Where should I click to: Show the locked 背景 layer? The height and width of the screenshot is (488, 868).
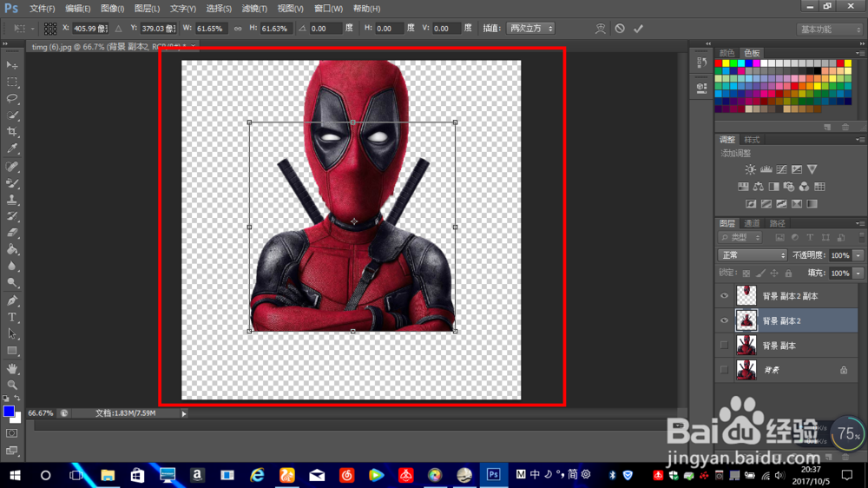point(724,369)
